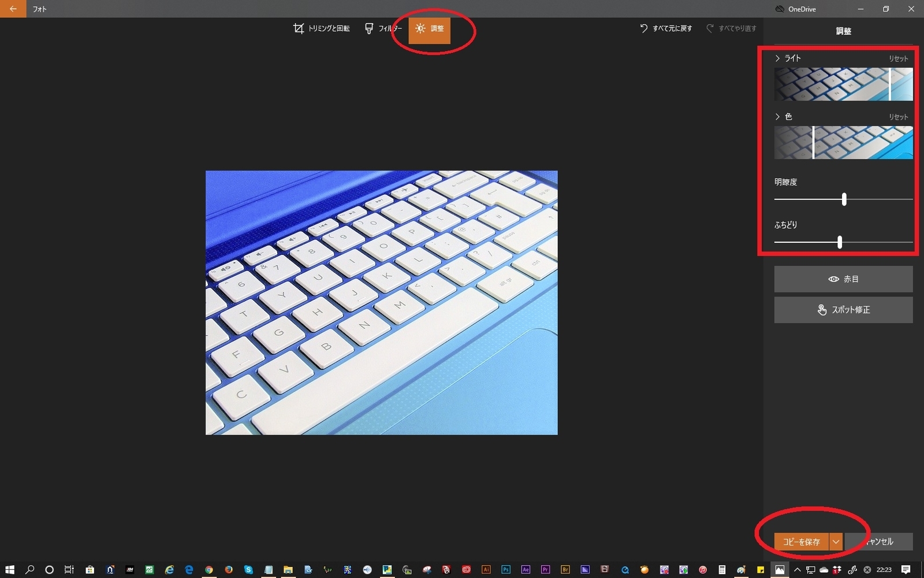Launch Firefox from taskbar

pos(229,570)
